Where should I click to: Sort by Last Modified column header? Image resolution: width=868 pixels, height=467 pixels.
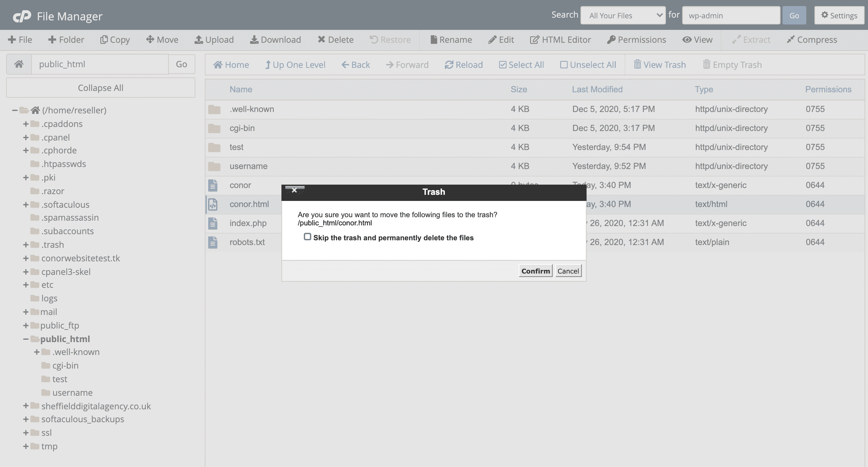[597, 89]
